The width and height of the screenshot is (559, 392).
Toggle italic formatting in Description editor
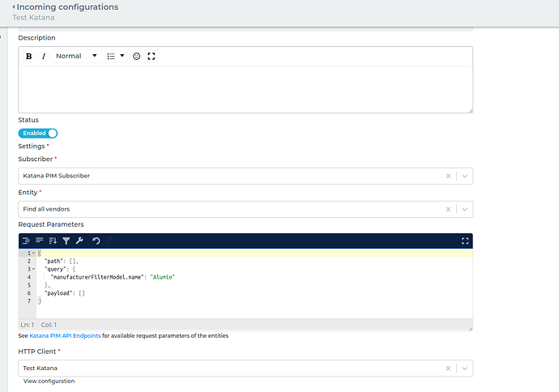pyautogui.click(x=44, y=57)
